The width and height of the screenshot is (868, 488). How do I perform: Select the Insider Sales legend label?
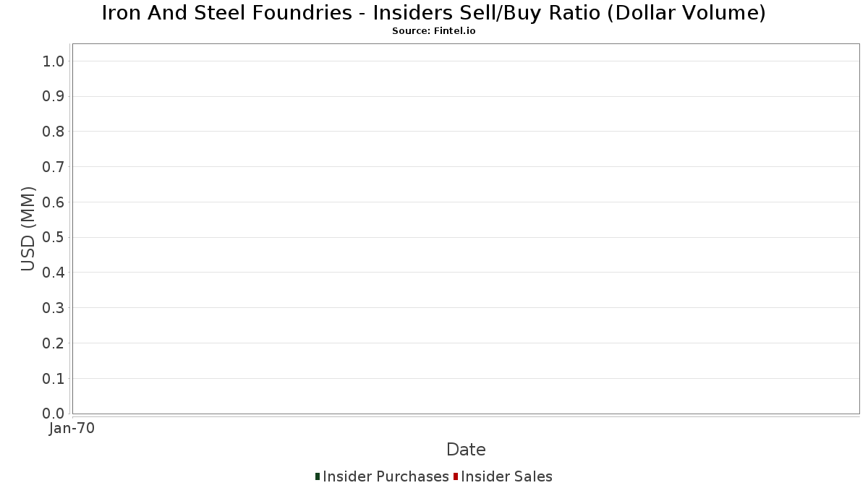[x=506, y=476]
